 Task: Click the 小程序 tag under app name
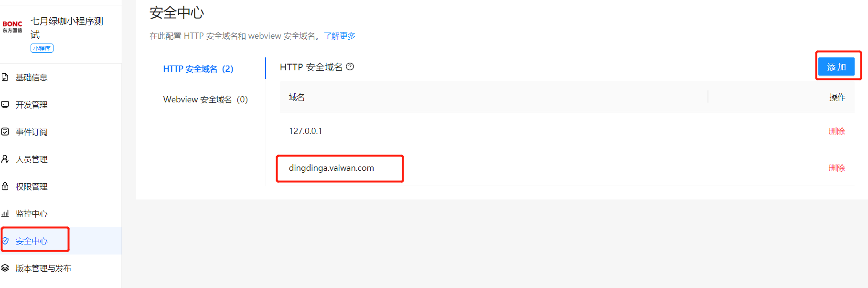42,48
